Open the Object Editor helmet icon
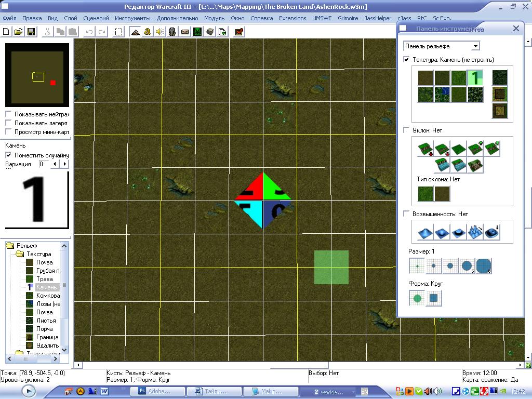532x399 pixels. click(172, 32)
